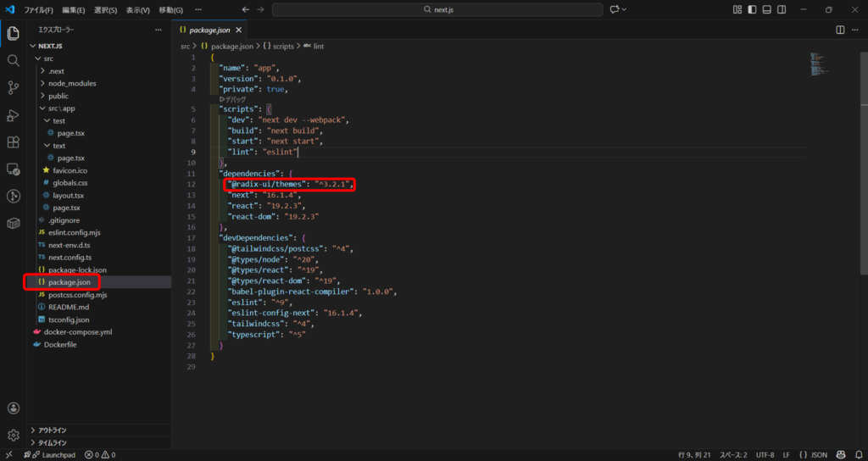The image size is (868, 461).
Task: Expand the アウトライン section
Action: coord(53,430)
